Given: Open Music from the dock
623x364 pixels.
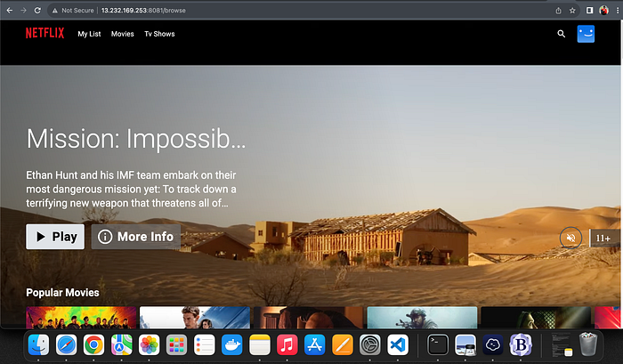Looking at the screenshot, I should 287,344.
